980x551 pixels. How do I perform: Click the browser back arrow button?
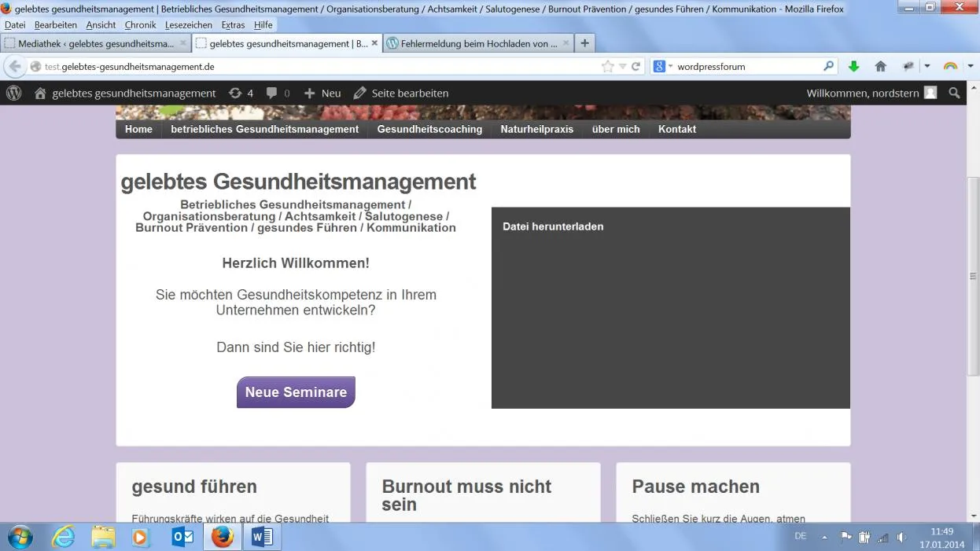pyautogui.click(x=15, y=67)
